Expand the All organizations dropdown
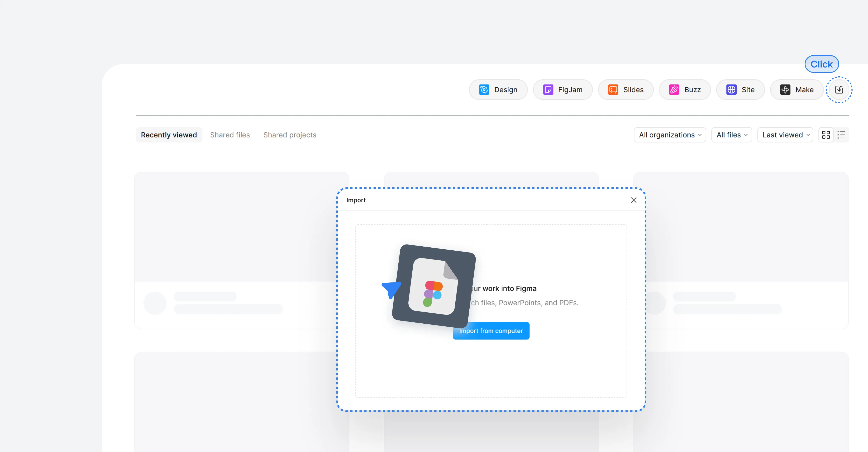868x452 pixels. point(669,135)
